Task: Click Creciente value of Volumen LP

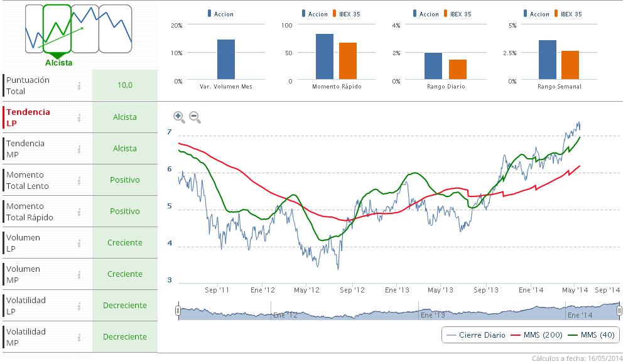Action: [125, 243]
